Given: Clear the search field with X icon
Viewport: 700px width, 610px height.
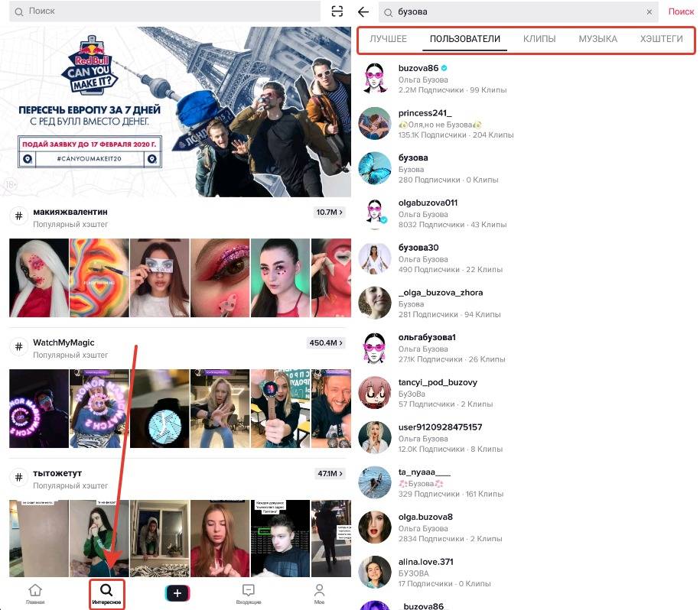Looking at the screenshot, I should coord(650,12).
